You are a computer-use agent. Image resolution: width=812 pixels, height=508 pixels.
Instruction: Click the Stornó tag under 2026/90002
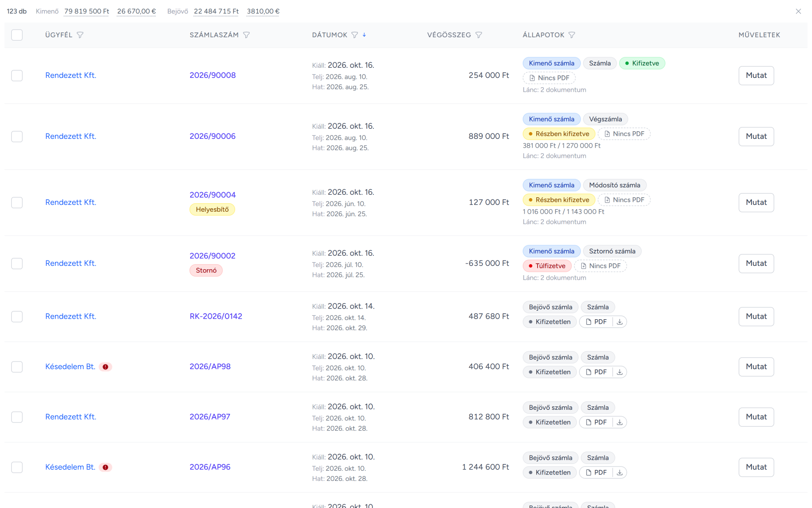[206, 271]
